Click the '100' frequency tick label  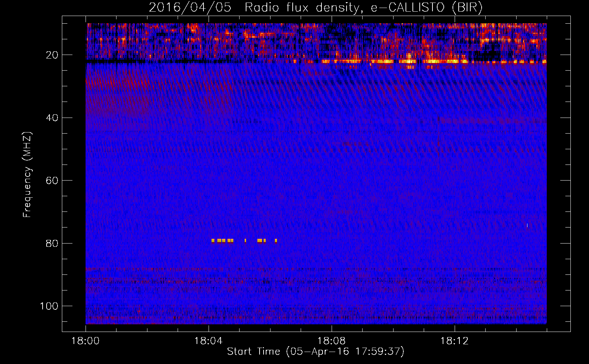49,306
